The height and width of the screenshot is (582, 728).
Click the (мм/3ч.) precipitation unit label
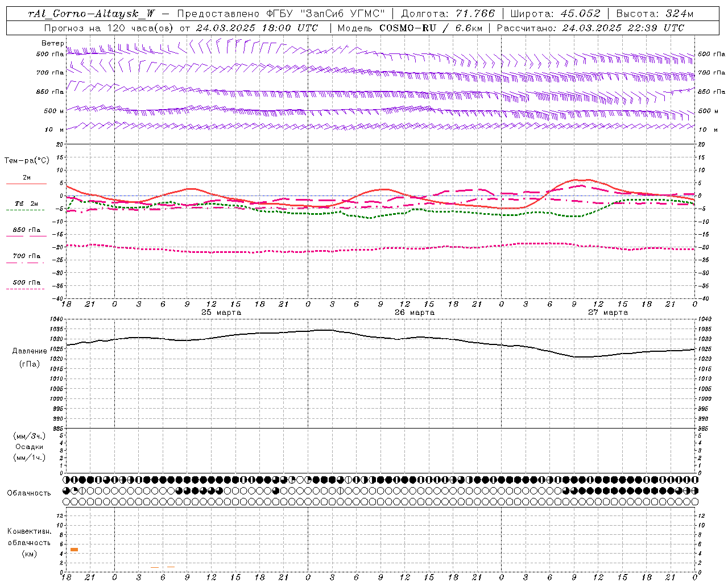pos(30,436)
